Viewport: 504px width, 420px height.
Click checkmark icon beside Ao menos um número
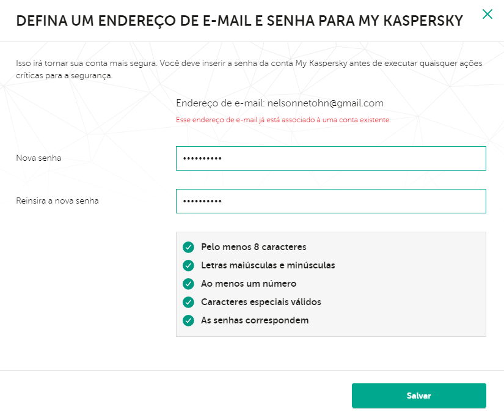tap(188, 284)
